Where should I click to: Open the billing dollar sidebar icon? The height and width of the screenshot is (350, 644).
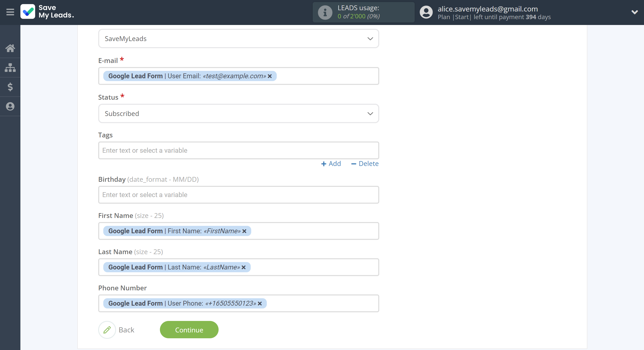click(10, 87)
